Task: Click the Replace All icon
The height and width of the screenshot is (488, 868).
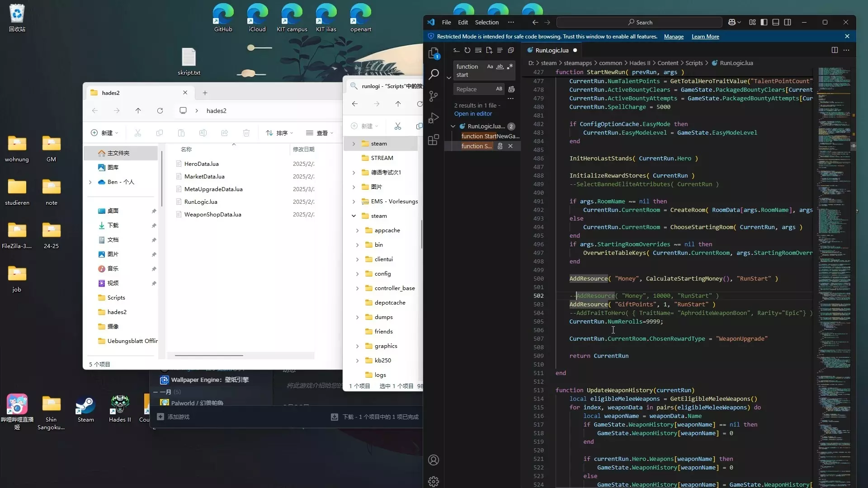Action: click(x=511, y=89)
